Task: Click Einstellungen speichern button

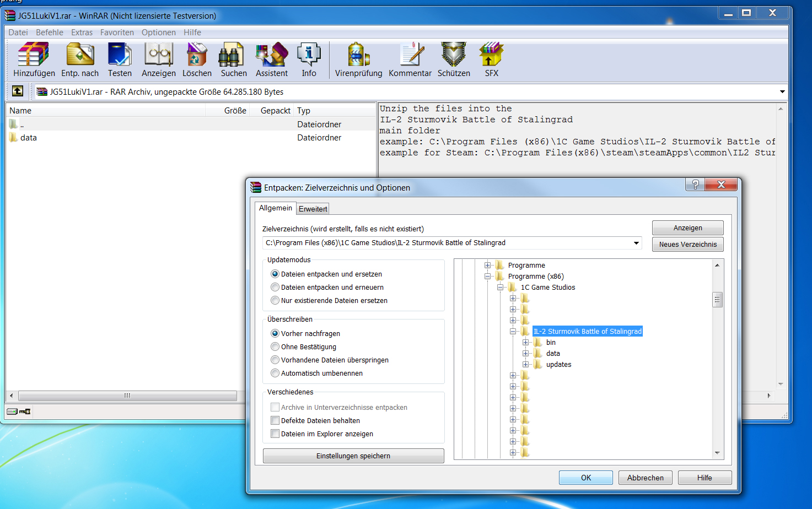Action: [x=353, y=456]
